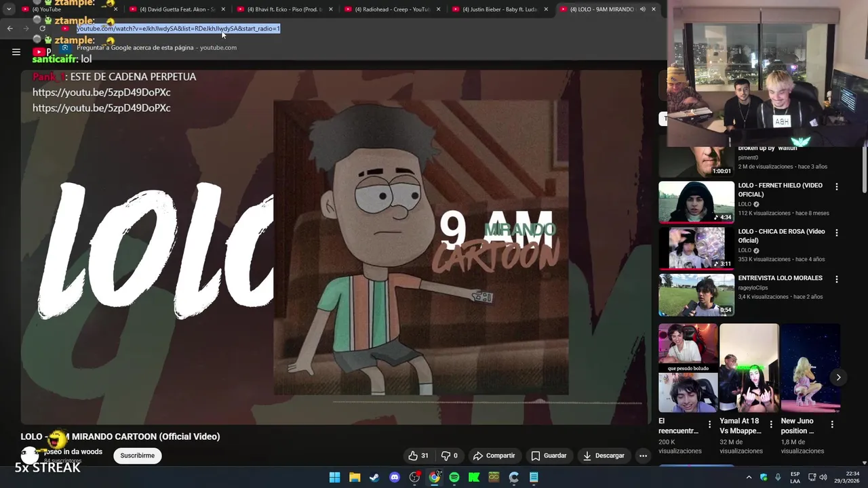This screenshot has width=868, height=488.
Task: Open options for ENTREVISTA LOLO MORALES
Action: (836, 279)
